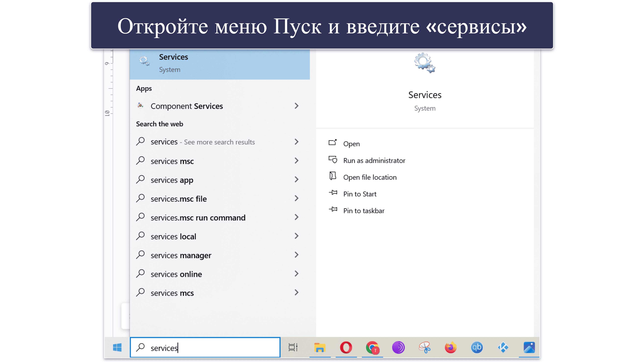This screenshot has width=644, height=362.
Task: Click Open file location
Action: 370,177
